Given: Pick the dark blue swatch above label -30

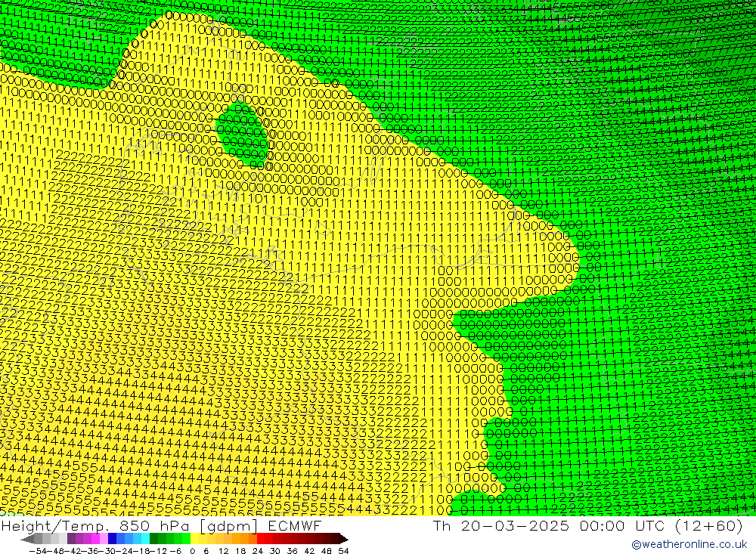Looking at the screenshot, I should coord(113,539).
